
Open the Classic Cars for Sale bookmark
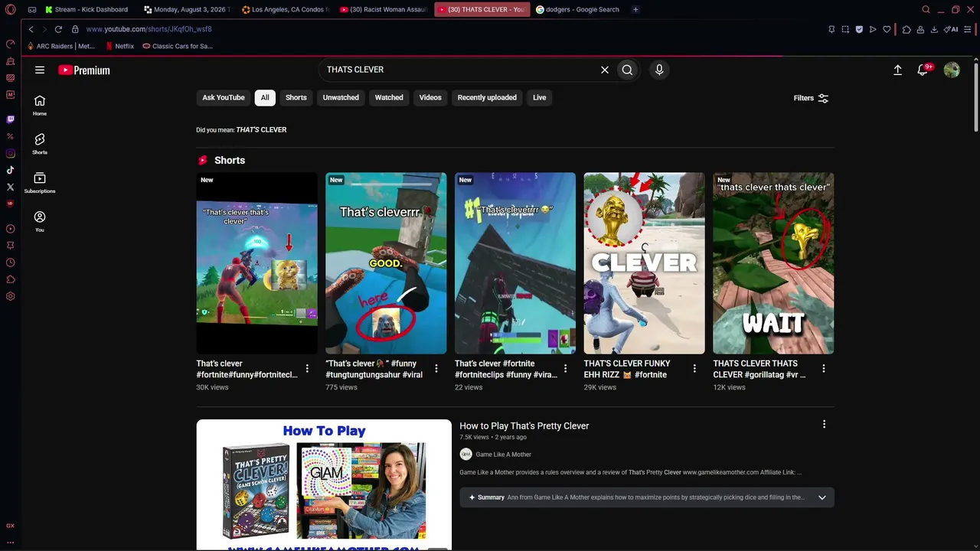pos(177,46)
